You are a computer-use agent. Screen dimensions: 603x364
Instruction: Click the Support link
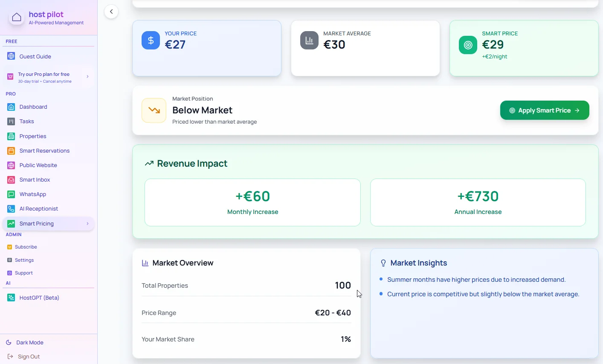24,272
